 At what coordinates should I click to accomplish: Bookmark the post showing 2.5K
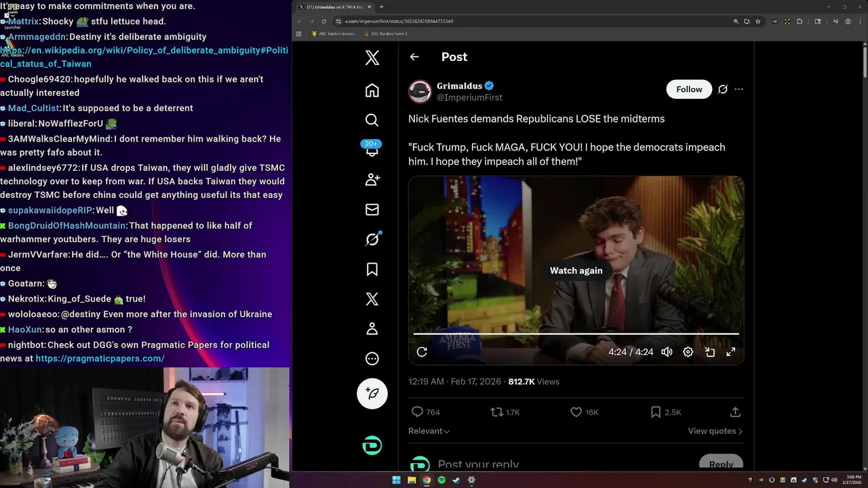tap(665, 412)
